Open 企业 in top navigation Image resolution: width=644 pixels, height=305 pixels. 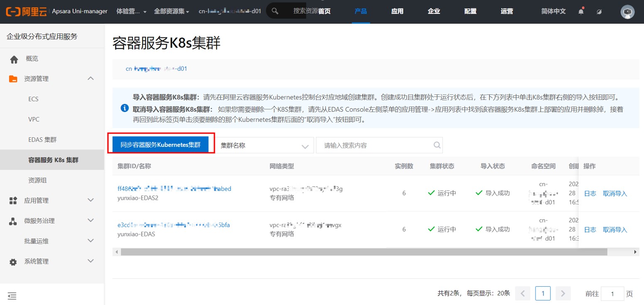(434, 11)
